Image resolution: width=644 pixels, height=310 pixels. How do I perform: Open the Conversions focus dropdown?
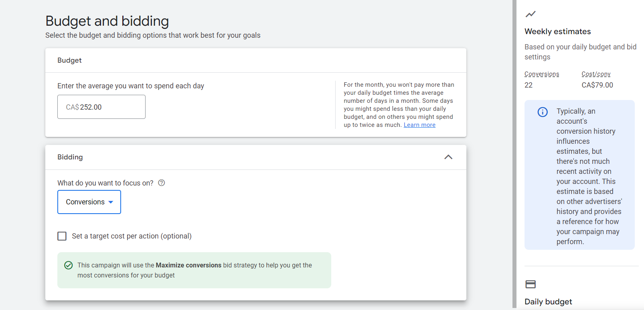89,202
